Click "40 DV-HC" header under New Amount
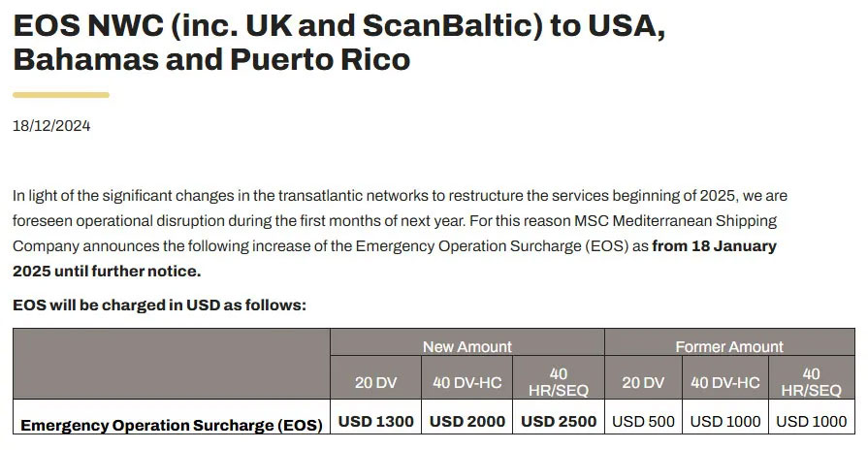868x450 pixels. coord(467,382)
